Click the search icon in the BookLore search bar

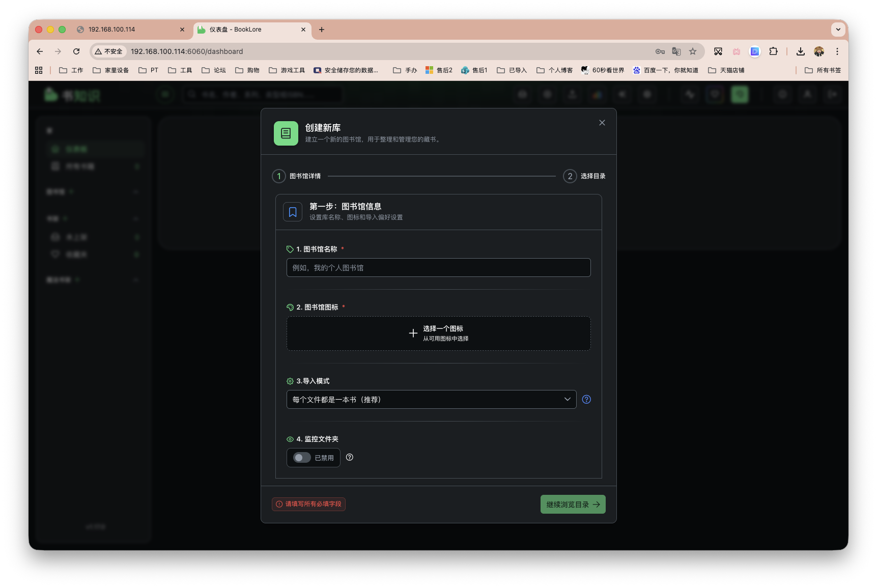[x=191, y=94]
